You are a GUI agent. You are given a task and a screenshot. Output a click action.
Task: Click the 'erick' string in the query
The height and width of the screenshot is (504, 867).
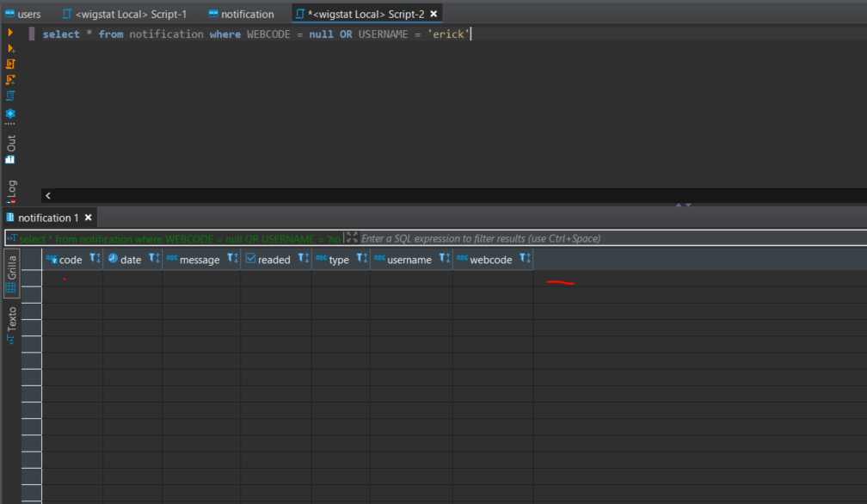(448, 34)
